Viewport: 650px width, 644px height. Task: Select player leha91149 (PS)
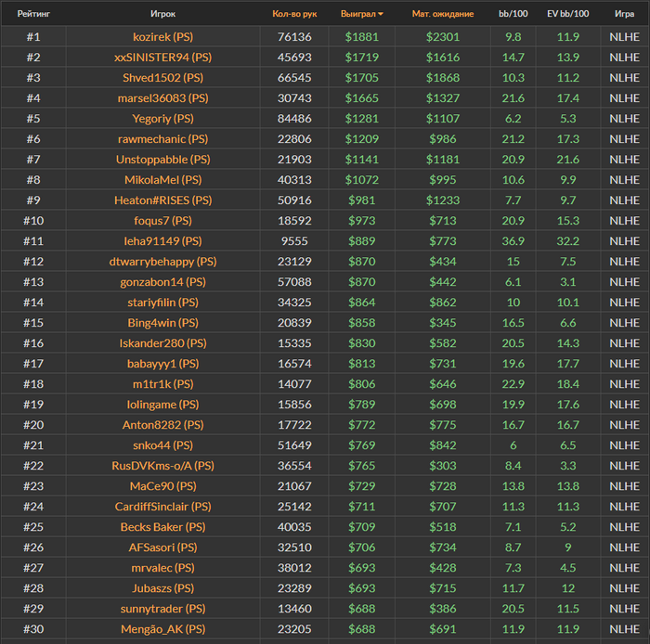click(162, 241)
